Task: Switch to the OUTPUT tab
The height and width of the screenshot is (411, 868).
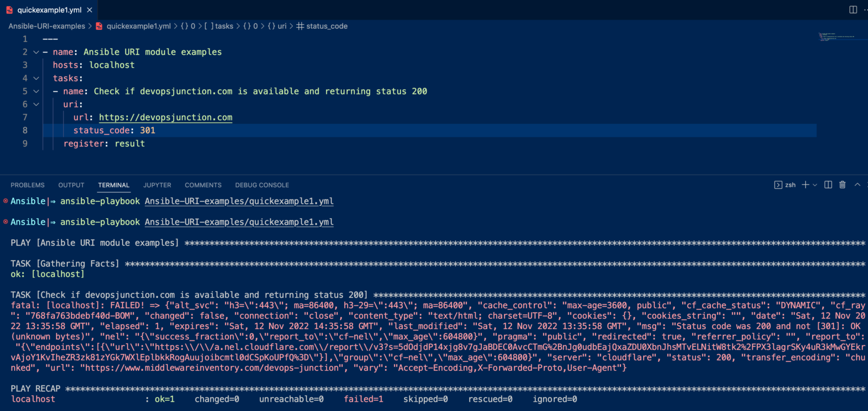Action: tap(71, 185)
